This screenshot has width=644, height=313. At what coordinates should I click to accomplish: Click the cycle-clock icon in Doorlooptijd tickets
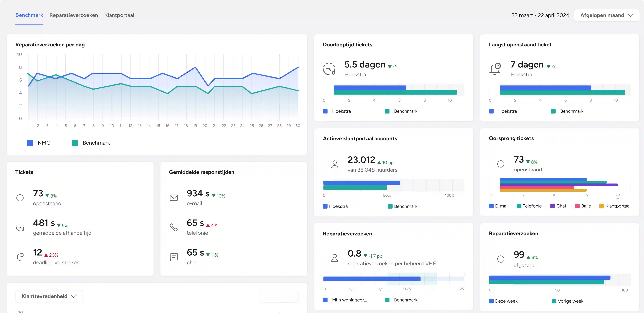pyautogui.click(x=329, y=69)
